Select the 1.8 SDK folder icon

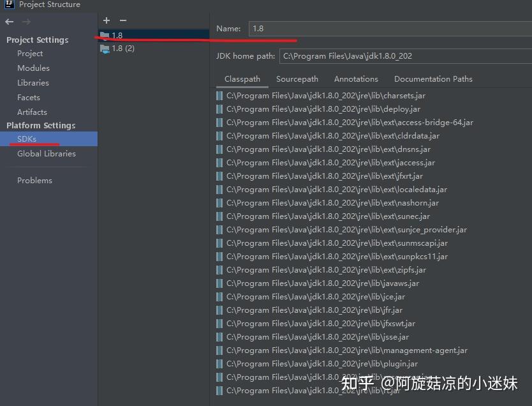pyautogui.click(x=105, y=35)
